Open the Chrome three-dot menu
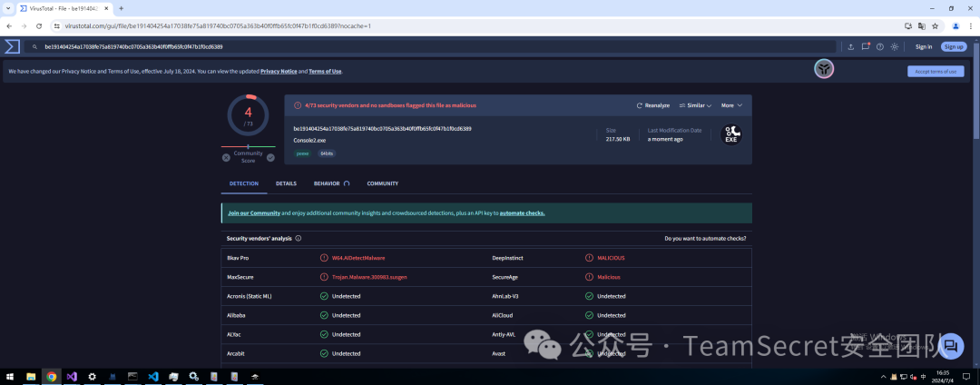 tap(970, 26)
